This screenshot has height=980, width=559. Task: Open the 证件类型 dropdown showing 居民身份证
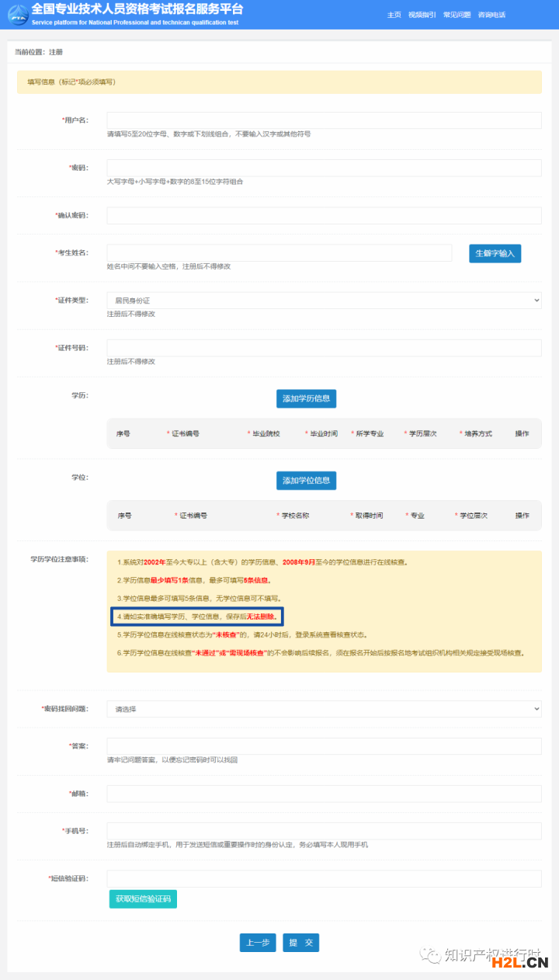(x=324, y=300)
